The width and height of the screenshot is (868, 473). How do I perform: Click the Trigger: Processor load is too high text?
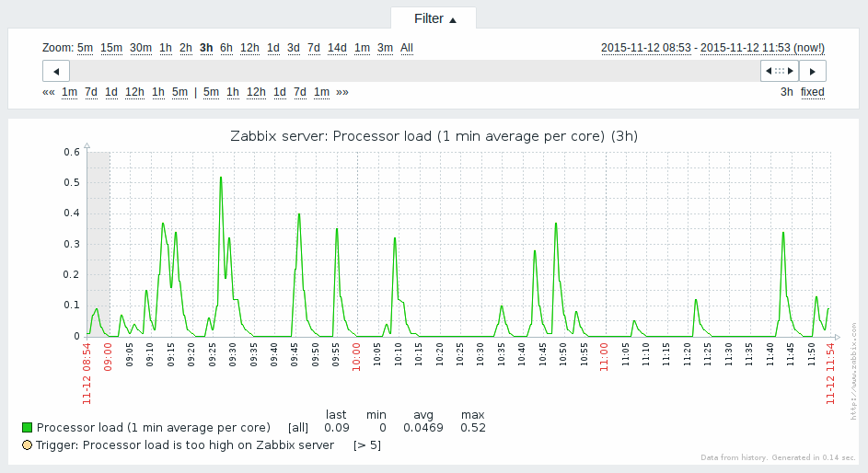click(185, 444)
